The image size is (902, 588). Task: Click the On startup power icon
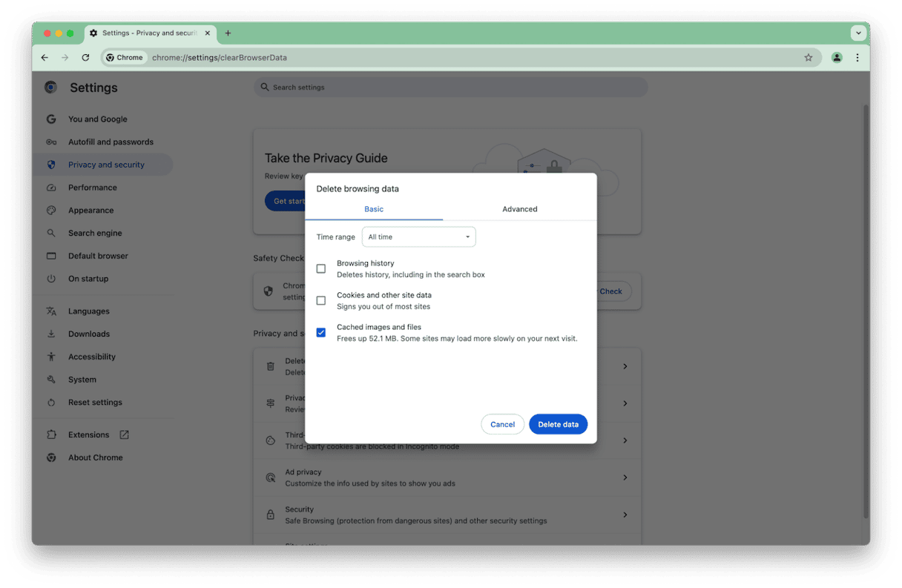pyautogui.click(x=51, y=279)
